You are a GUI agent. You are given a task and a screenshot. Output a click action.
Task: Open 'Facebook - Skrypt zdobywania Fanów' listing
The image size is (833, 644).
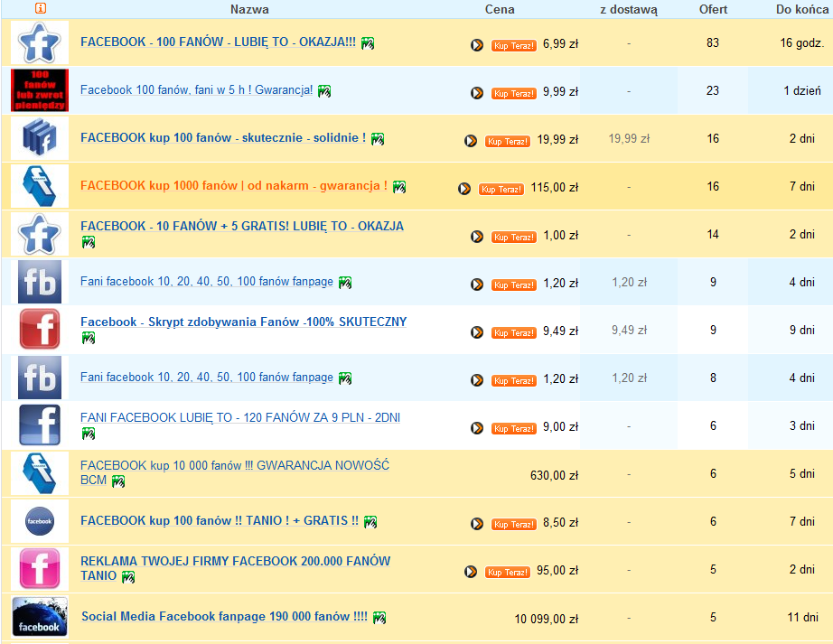click(x=243, y=322)
